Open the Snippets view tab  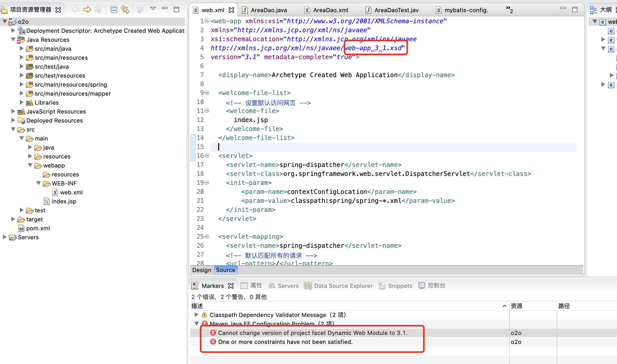pos(400,286)
